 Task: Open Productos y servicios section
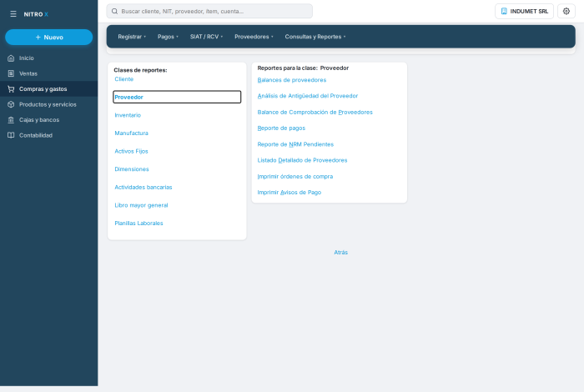(x=48, y=104)
